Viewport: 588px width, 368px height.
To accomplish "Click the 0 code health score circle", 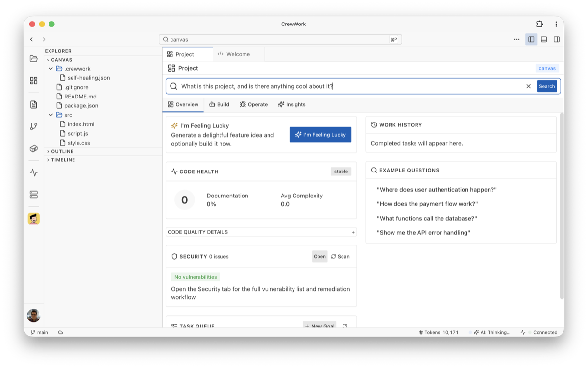I will [x=185, y=200].
